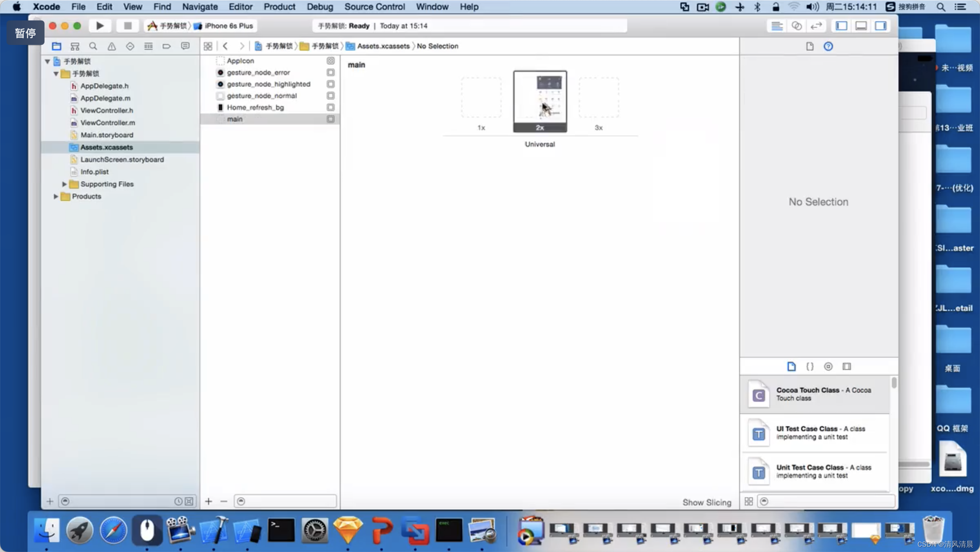Screen dimensions: 980x552
Task: Select gesture_node_error asset in list
Action: pos(258,72)
